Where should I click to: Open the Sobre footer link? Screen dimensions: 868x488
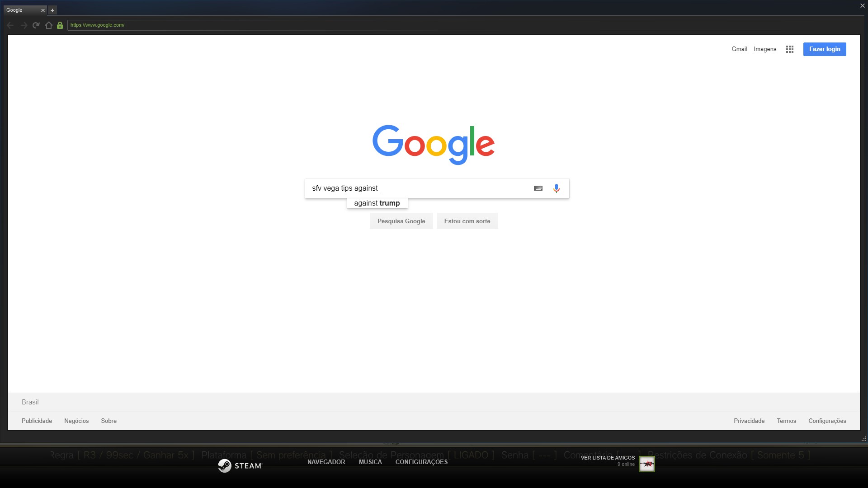[108, 421]
